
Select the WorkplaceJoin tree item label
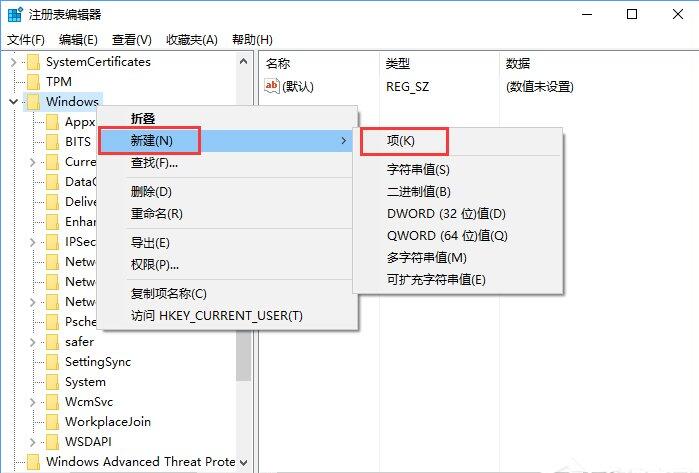tap(108, 422)
